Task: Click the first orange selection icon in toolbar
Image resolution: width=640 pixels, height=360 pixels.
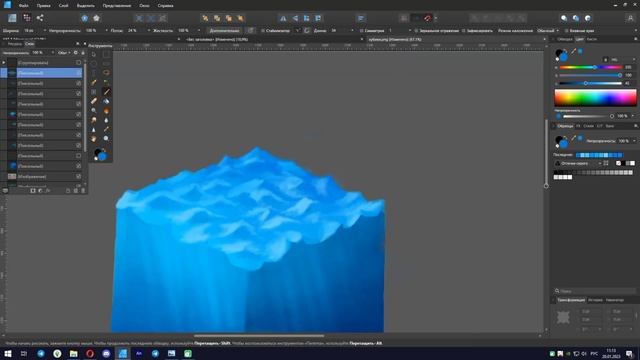Action: pos(205,18)
